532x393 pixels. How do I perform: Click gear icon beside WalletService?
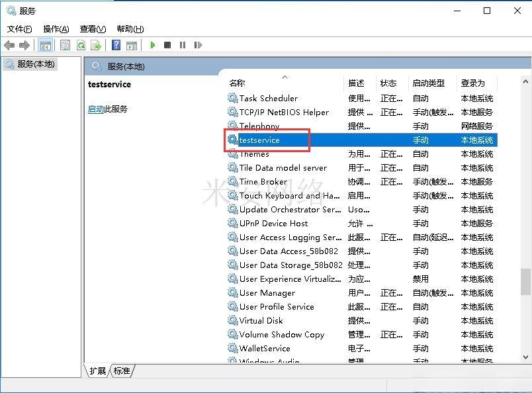(232, 349)
